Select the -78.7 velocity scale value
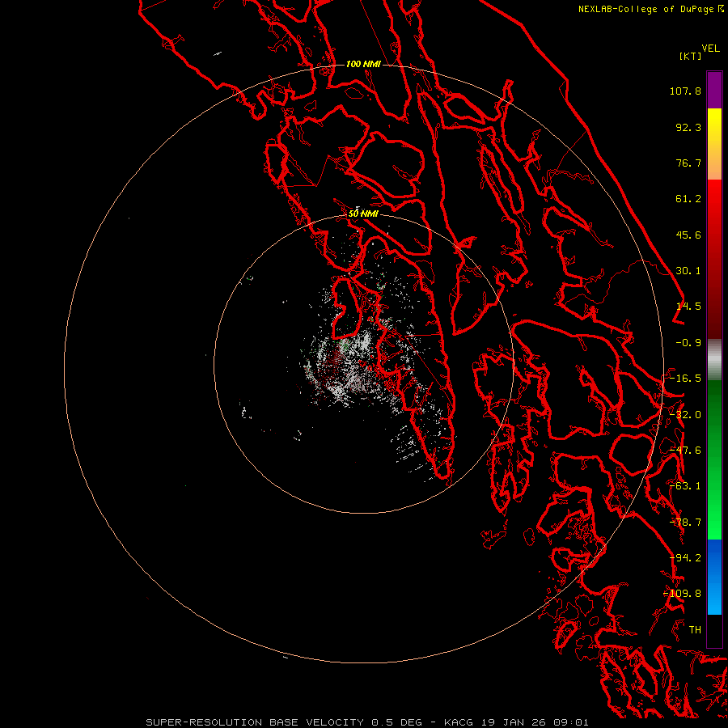This screenshot has width=728, height=728. pos(685,523)
